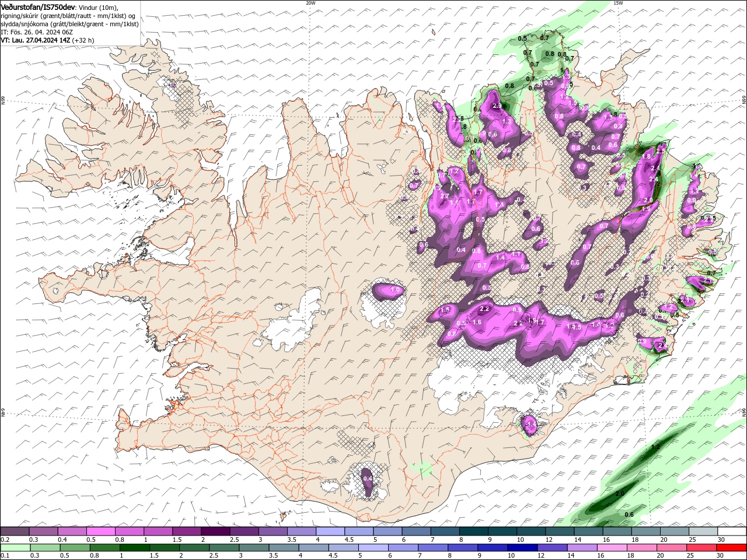Click the purple snow patch on Öræfajökull
The width and height of the screenshot is (747, 560).
[x=529, y=424]
